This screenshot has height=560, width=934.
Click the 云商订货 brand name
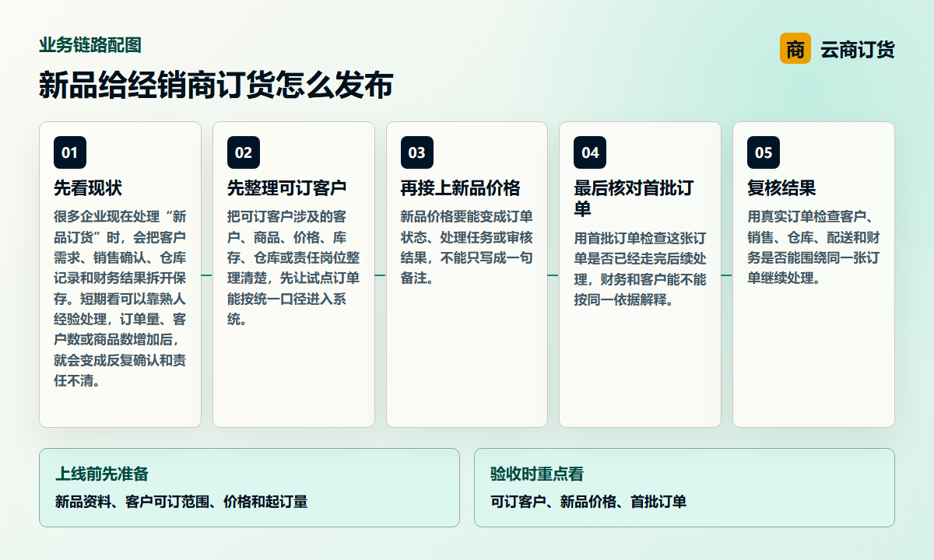coord(858,49)
